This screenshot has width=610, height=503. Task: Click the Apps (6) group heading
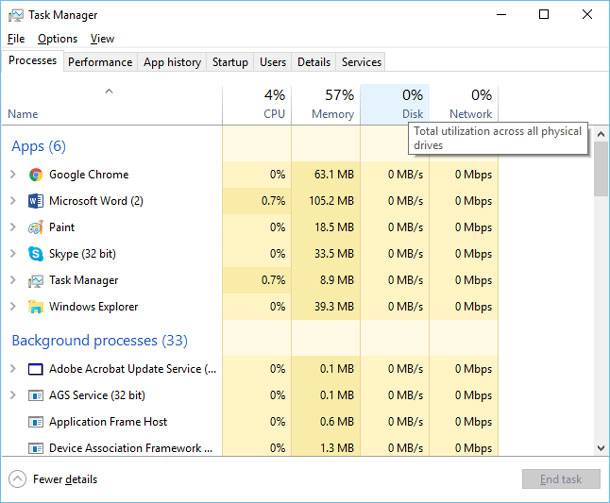(x=39, y=146)
